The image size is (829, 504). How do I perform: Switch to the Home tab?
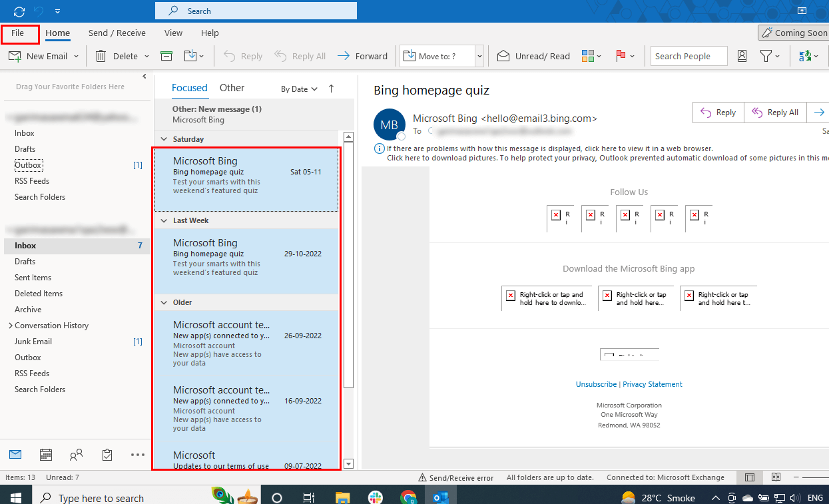(x=58, y=33)
